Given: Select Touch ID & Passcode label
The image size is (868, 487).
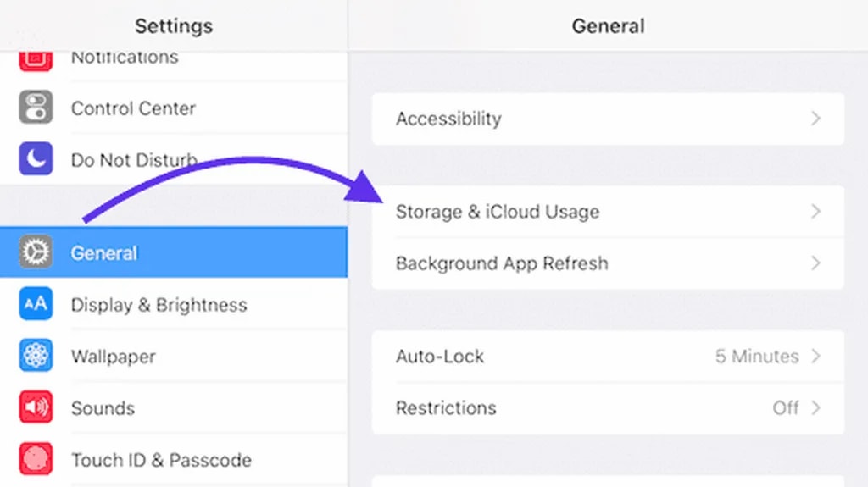Looking at the screenshot, I should click(161, 460).
